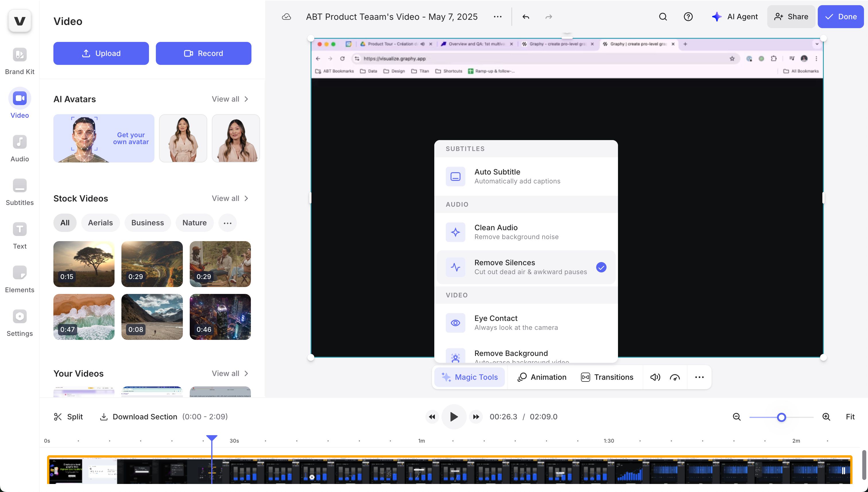Play the video
Viewport: 868px width, 492px height.
pyautogui.click(x=454, y=417)
